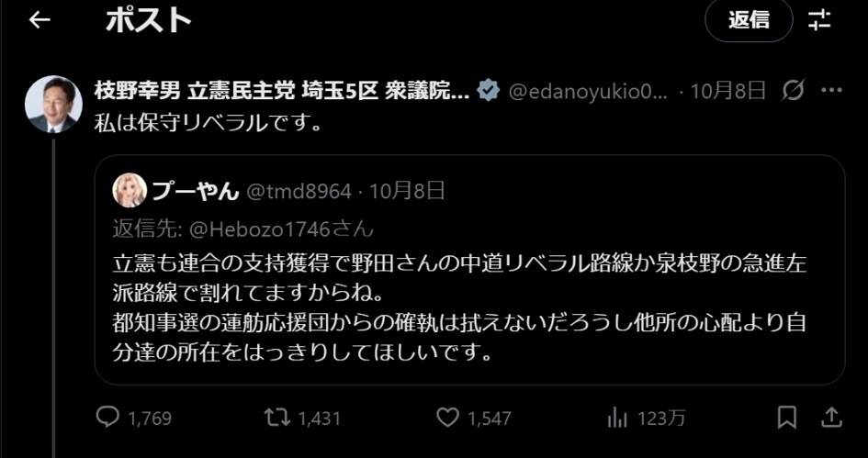Bookmark this post
The image size is (868, 458).
click(x=786, y=417)
